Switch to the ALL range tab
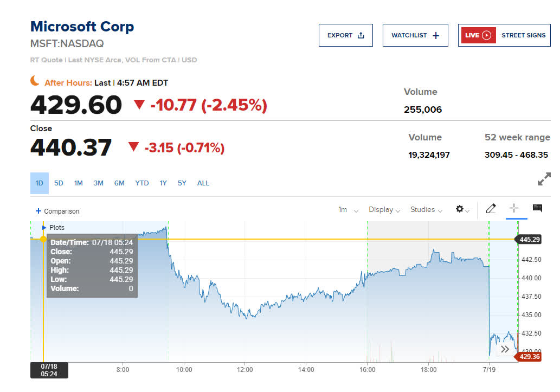560x392 pixels. [x=203, y=183]
